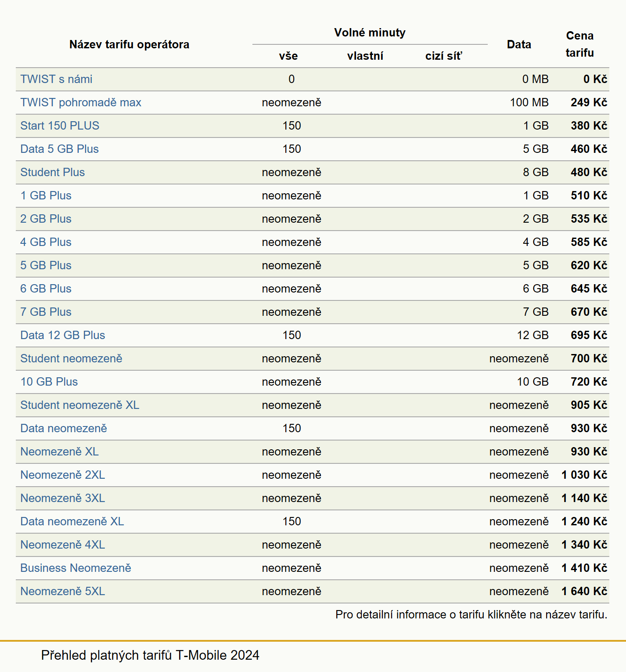Click the 1 410 Kč price cell
The width and height of the screenshot is (626, 672).
[584, 568]
